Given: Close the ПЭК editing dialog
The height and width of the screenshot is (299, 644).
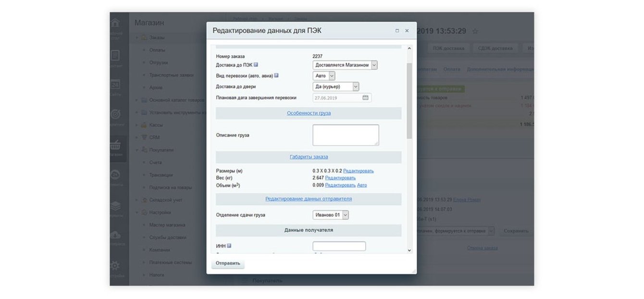Looking at the screenshot, I should click(407, 31).
